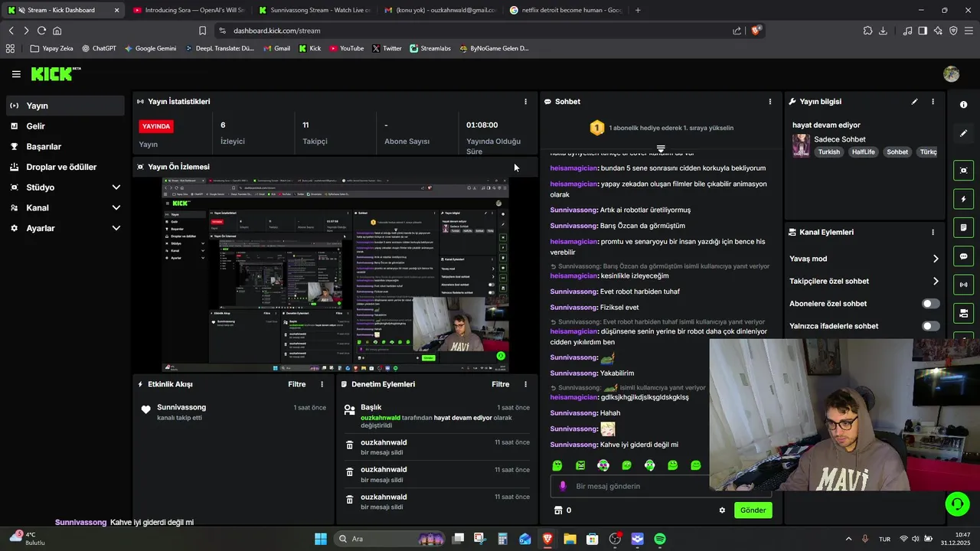
Task: Toggle the lightning bolt widget in right sidebar
Action: click(x=964, y=199)
